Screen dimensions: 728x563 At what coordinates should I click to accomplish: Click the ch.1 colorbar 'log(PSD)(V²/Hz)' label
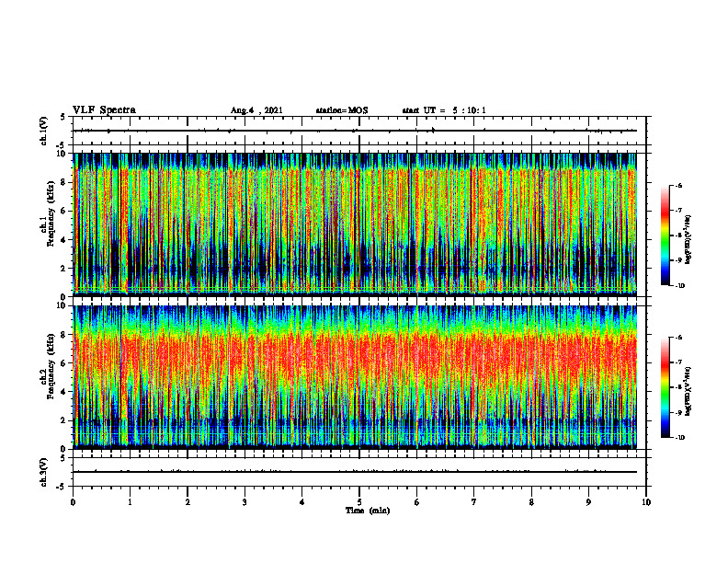[x=688, y=239]
